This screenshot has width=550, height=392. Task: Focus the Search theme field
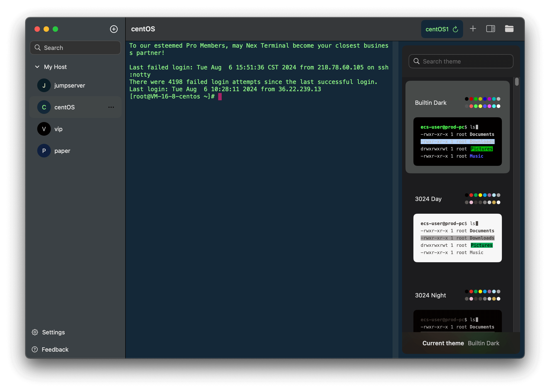point(461,61)
